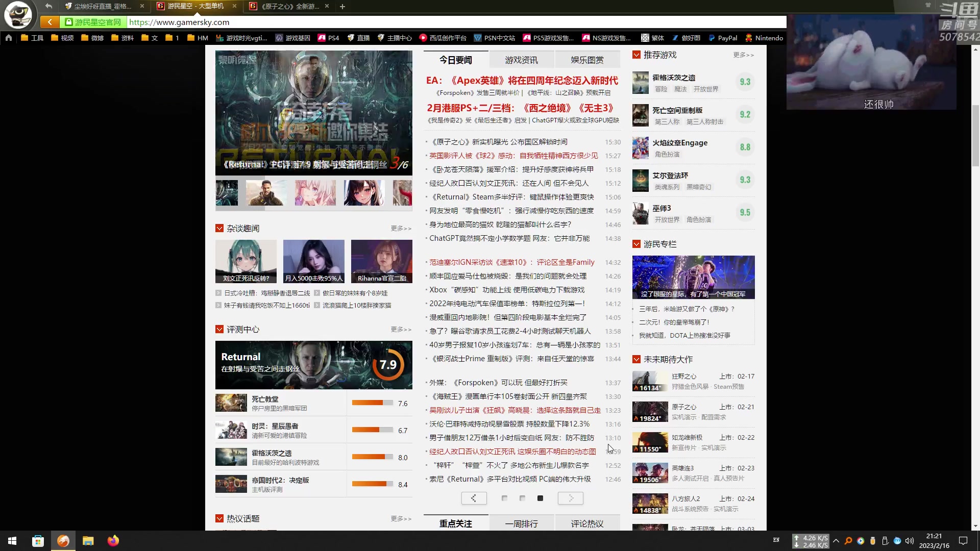
Task: Open Microsoft Store from taskbar
Action: pos(38,541)
